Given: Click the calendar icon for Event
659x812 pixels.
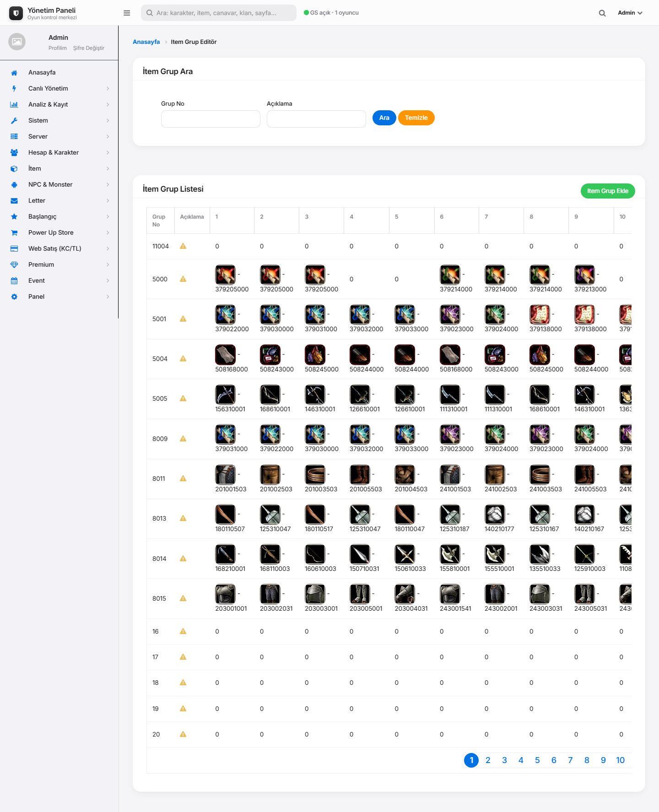Looking at the screenshot, I should [x=14, y=281].
